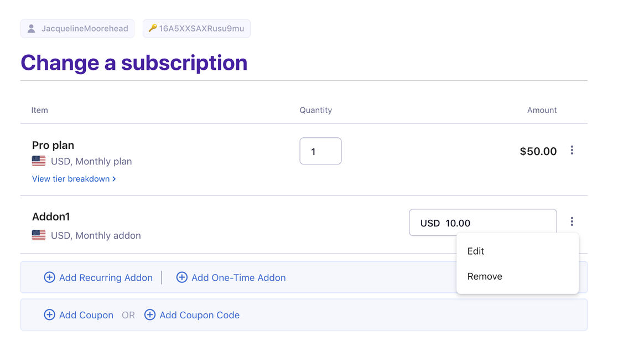Viewport: 644px width, 351px height.
Task: Open the Addon1 three-dot options menu
Action: (x=572, y=222)
